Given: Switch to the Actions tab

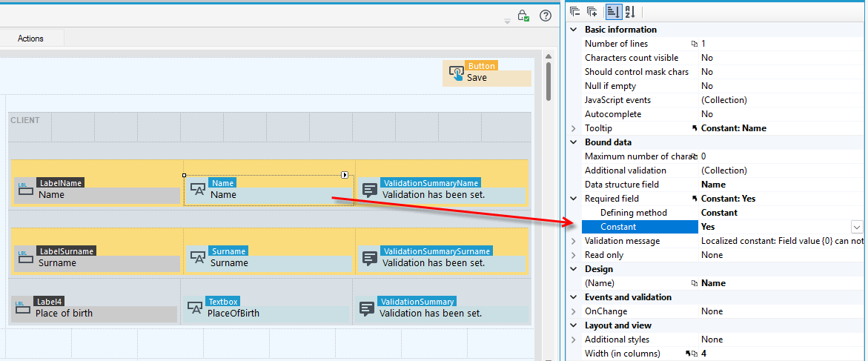Looking at the screenshot, I should coord(30,39).
